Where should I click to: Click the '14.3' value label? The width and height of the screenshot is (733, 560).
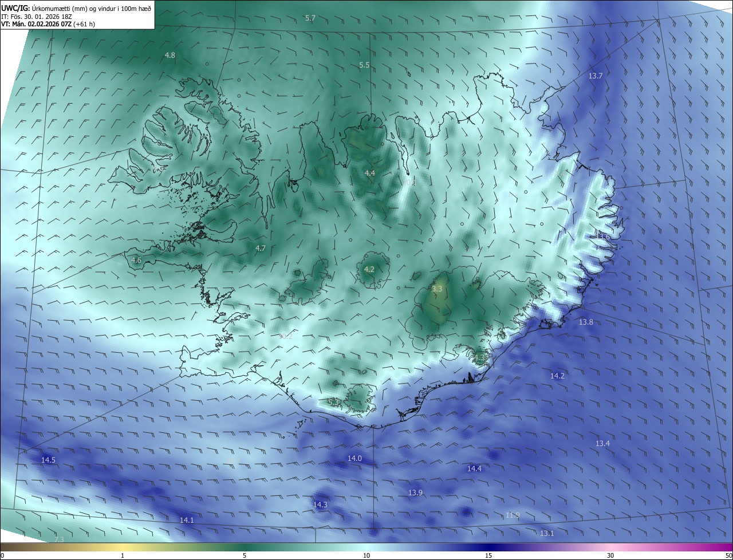[x=320, y=504]
